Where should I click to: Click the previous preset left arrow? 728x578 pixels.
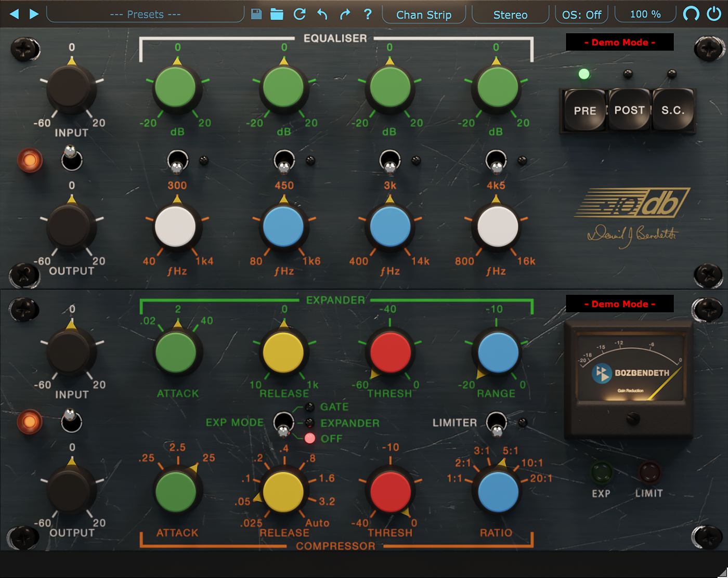point(14,14)
